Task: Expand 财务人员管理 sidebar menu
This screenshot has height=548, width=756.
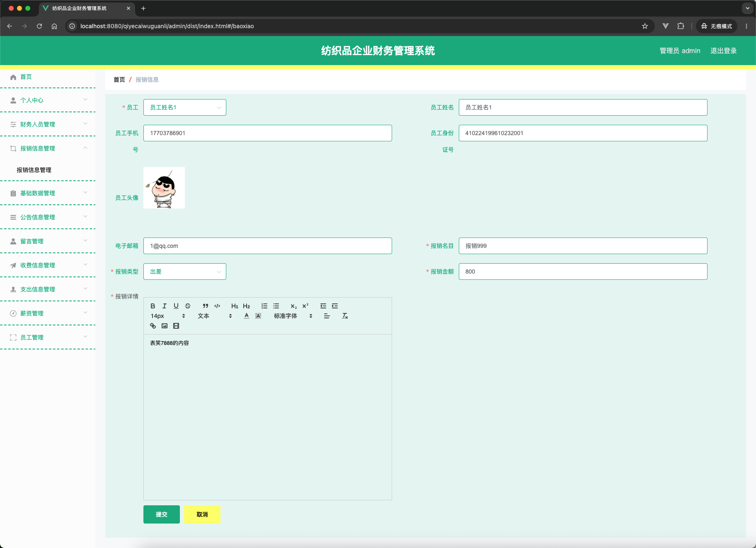Action: coord(48,124)
